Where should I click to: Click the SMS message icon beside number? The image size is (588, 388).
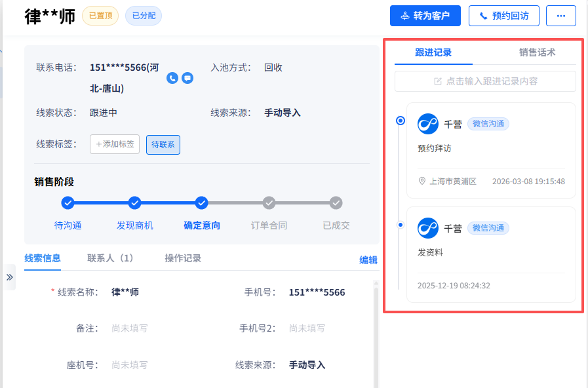(187, 78)
